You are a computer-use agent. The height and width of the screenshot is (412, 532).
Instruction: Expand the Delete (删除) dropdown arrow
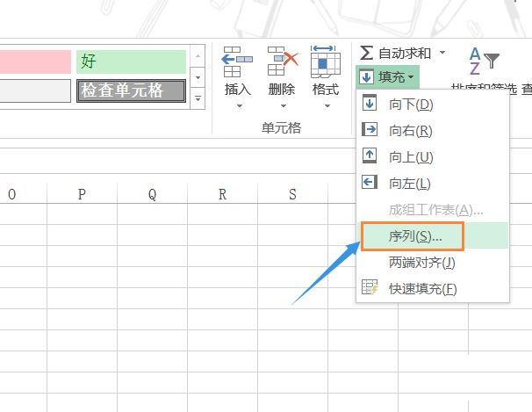[x=282, y=106]
